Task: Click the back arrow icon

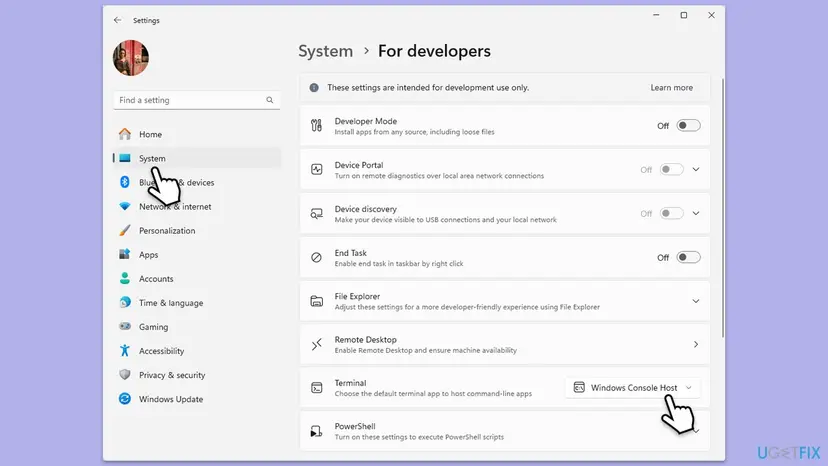Action: click(x=117, y=20)
